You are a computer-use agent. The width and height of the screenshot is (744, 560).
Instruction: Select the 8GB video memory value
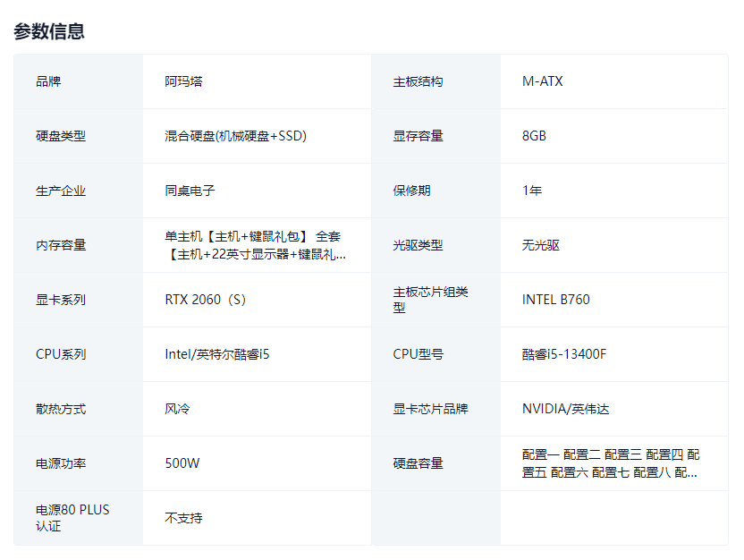point(534,136)
